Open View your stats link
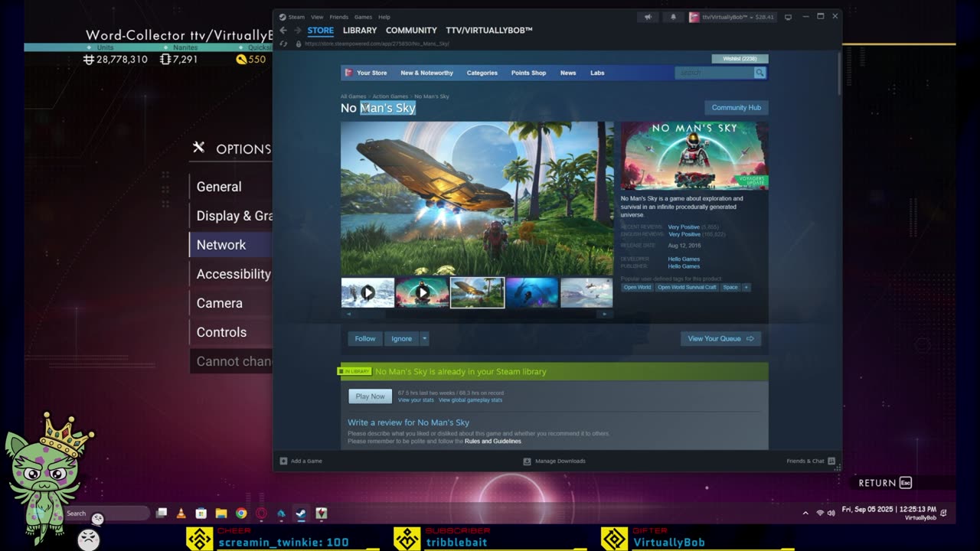This screenshot has width=980, height=551. (x=416, y=400)
